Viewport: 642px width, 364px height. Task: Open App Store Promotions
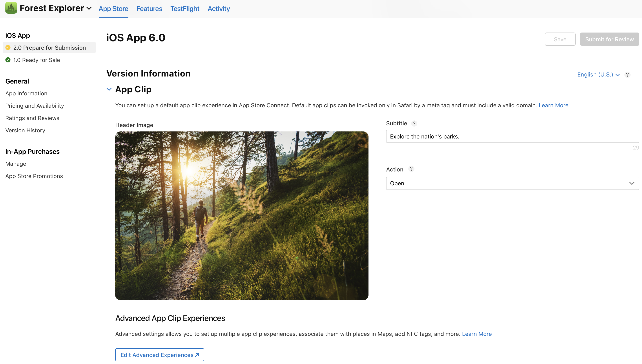[x=34, y=176]
